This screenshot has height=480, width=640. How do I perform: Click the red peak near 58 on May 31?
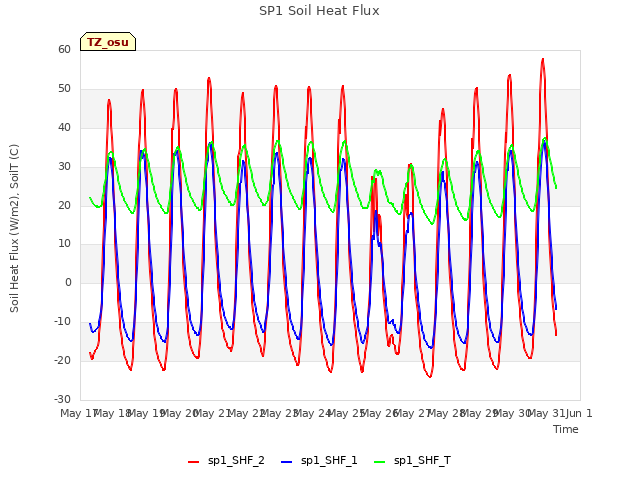pyautogui.click(x=542, y=60)
